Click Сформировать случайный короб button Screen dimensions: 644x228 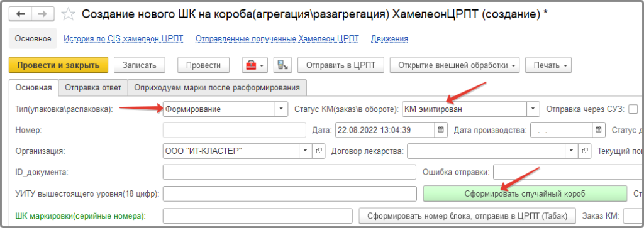coord(525,193)
